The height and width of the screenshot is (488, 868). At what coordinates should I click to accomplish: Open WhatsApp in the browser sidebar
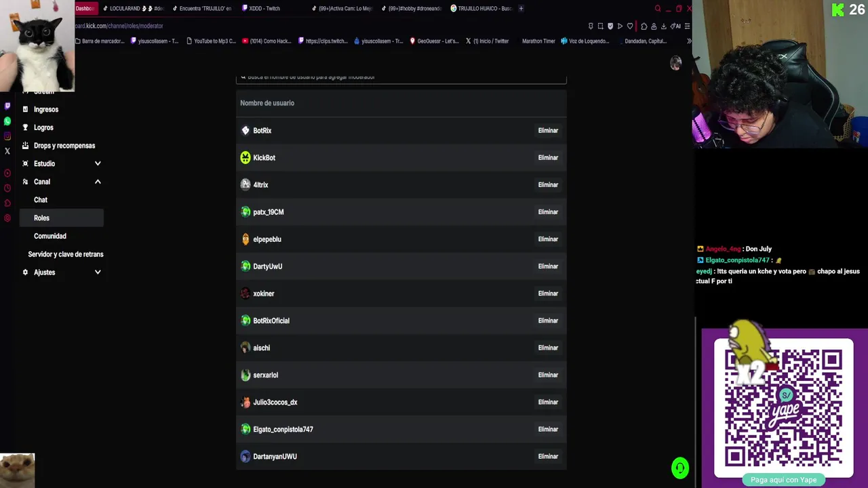coord(7,121)
